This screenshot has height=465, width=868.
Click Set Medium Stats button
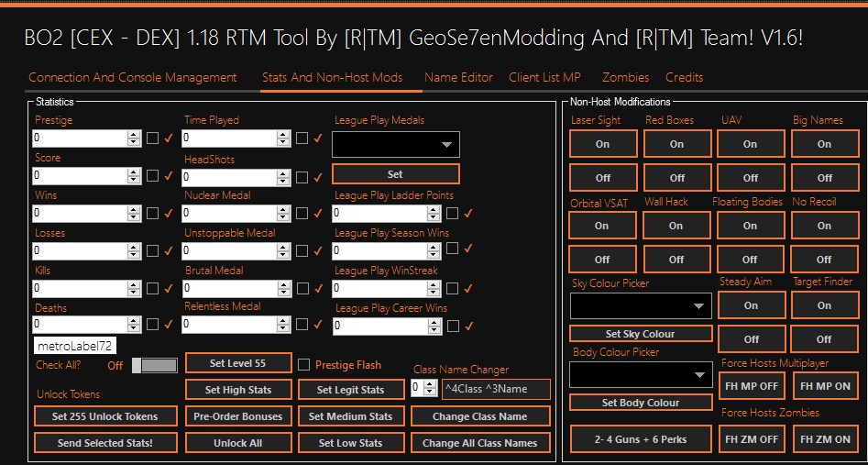click(x=351, y=416)
